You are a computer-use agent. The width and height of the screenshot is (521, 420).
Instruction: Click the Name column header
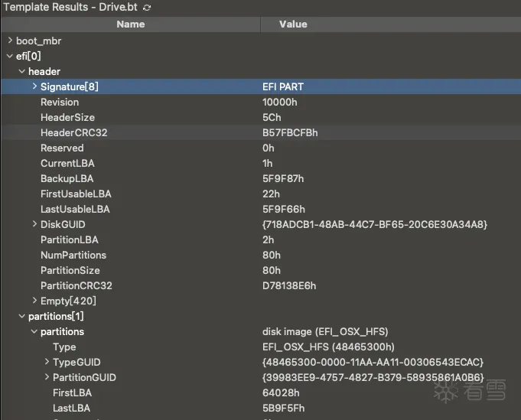(x=130, y=24)
